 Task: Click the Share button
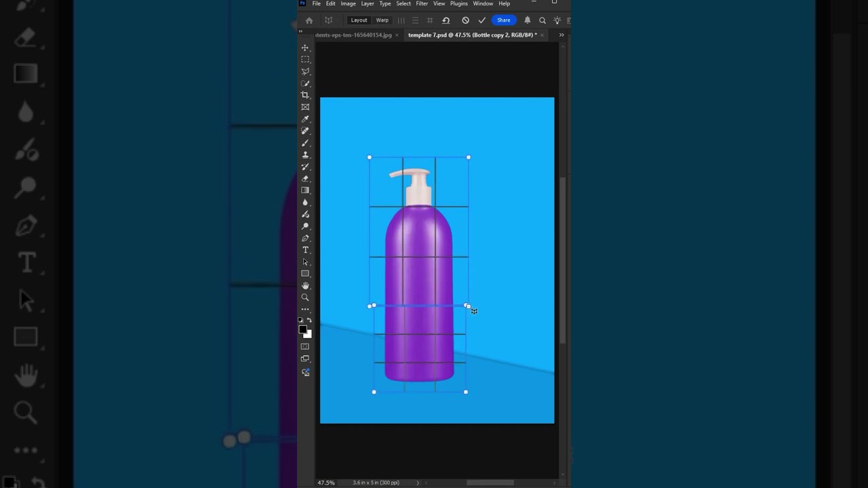503,20
